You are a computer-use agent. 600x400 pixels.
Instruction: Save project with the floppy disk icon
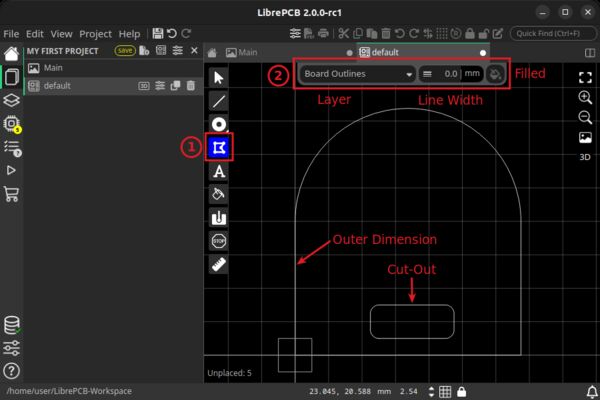pos(158,34)
